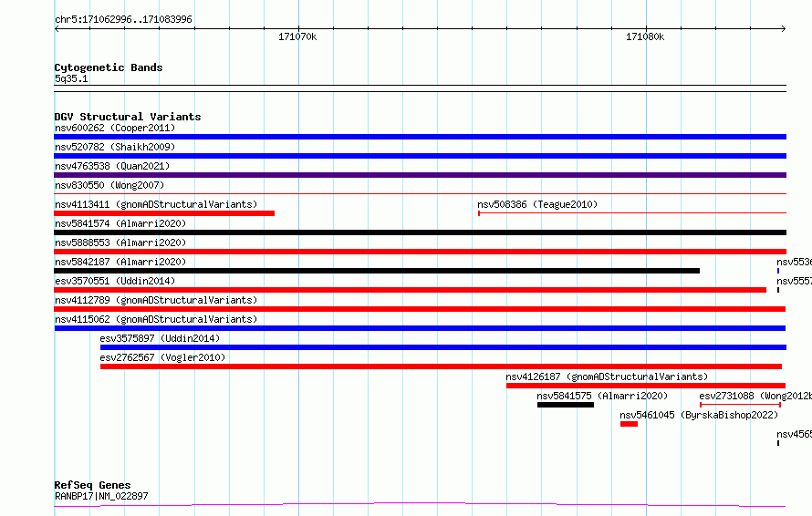Select the nsv830550 (Wong2007) label
Viewport: 812px width, 516px height.
click(109, 185)
